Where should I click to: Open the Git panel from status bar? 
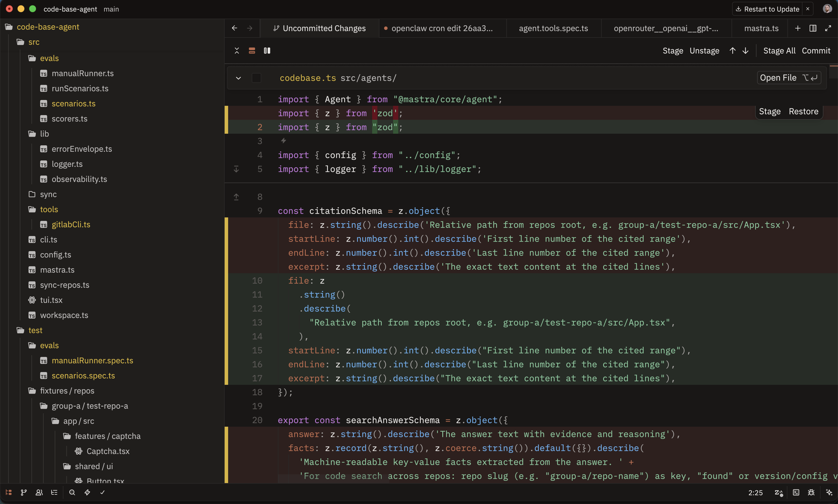pos(24,492)
